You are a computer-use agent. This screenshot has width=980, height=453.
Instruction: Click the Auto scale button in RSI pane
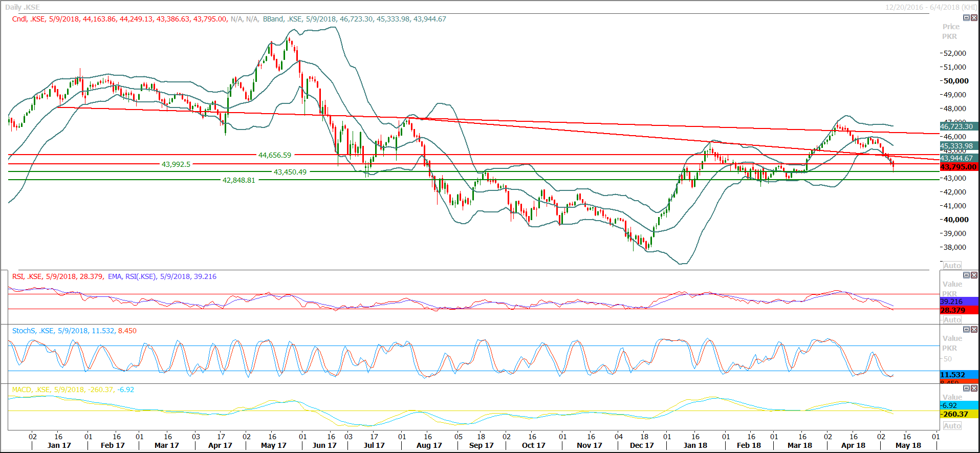coord(952,320)
